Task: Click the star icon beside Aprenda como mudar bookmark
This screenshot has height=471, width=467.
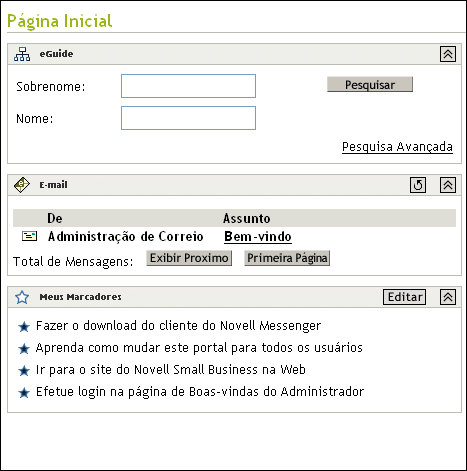Action: (x=24, y=349)
